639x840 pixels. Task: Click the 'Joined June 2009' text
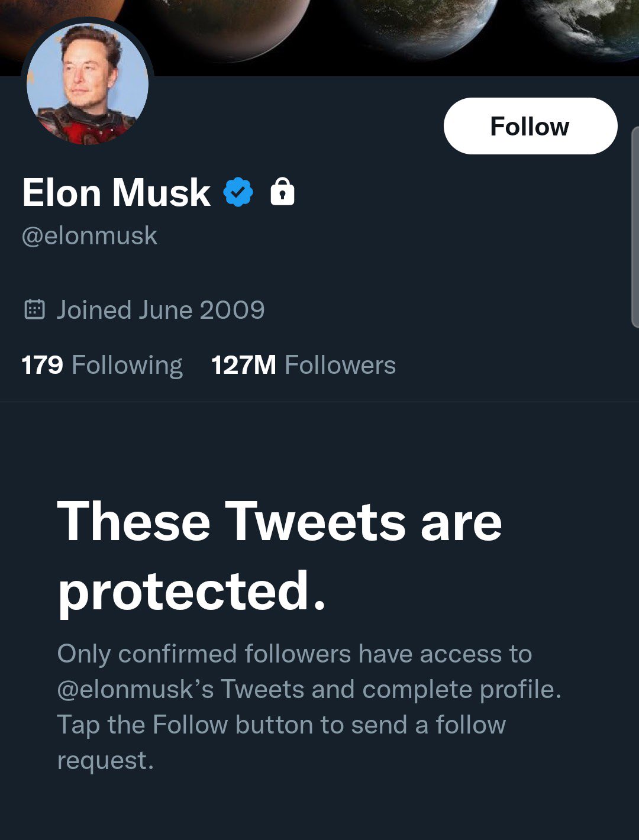coord(160,310)
